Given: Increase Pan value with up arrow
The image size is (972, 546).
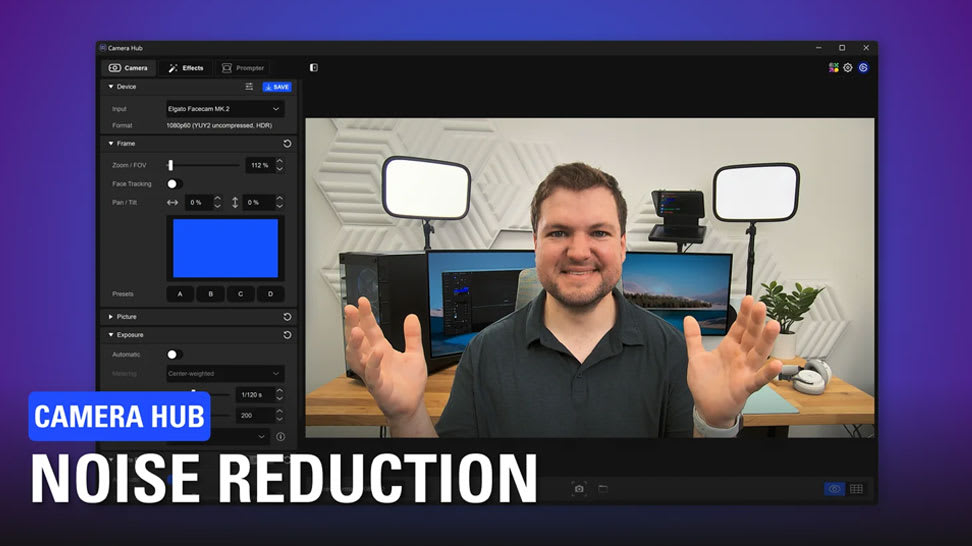Looking at the screenshot, I should click(217, 198).
